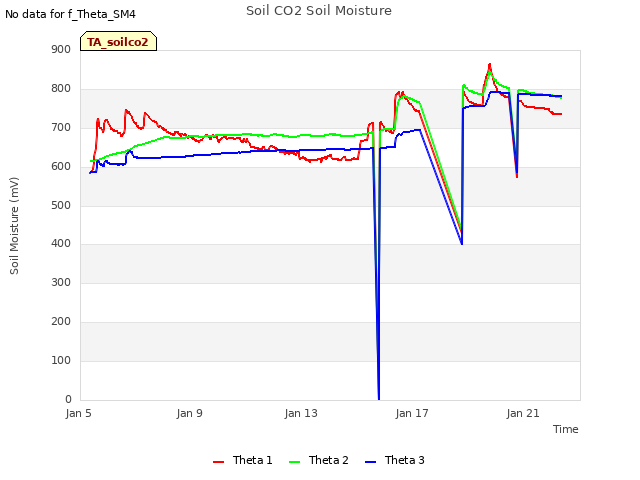Click the 600 y-axis tick label
Viewport: 640px width, 480px height.
[x=61, y=167]
